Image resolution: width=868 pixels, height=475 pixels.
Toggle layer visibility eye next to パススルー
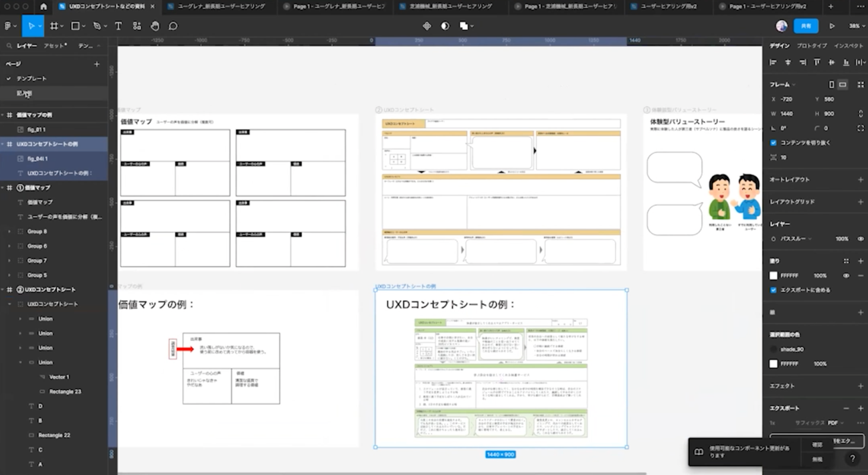(x=861, y=239)
